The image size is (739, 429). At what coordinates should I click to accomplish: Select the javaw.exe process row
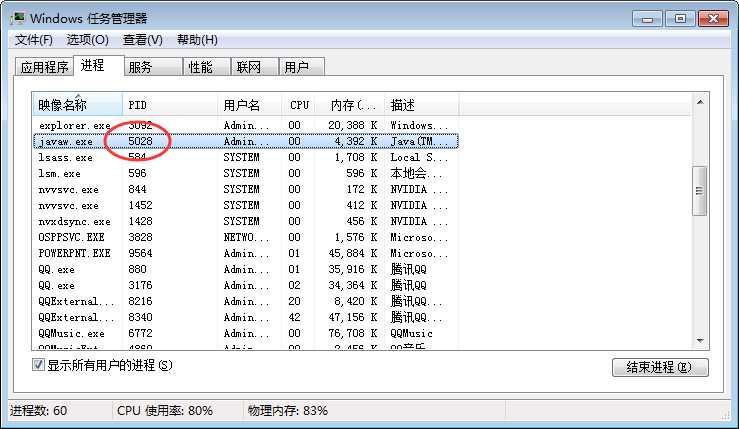pos(246,141)
